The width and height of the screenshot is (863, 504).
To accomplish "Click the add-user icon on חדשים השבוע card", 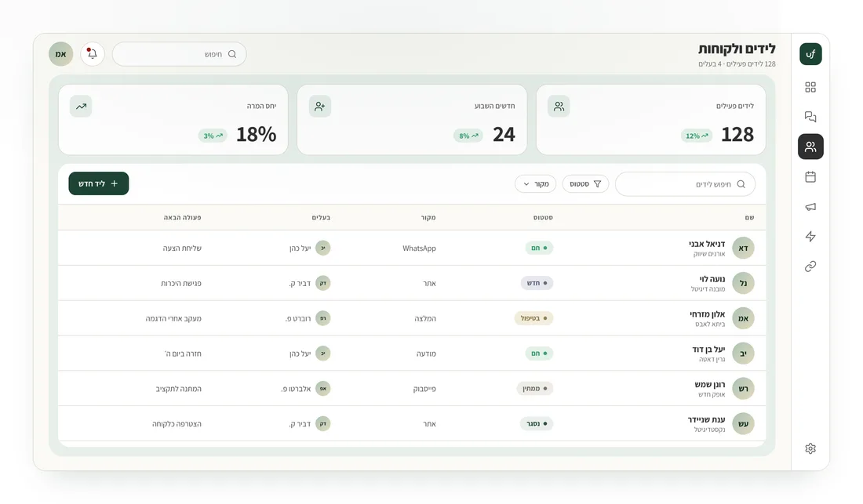I will click(x=320, y=106).
